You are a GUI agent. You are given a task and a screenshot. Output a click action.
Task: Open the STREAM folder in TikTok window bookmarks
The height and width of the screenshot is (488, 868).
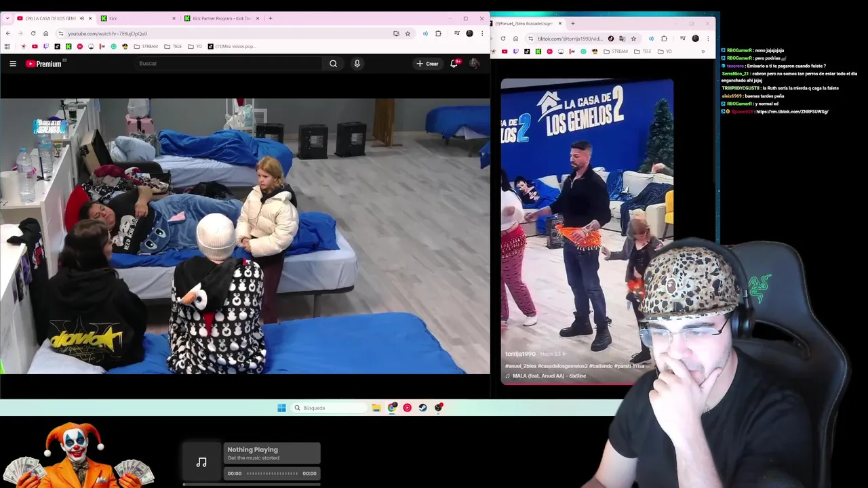[x=616, y=52]
